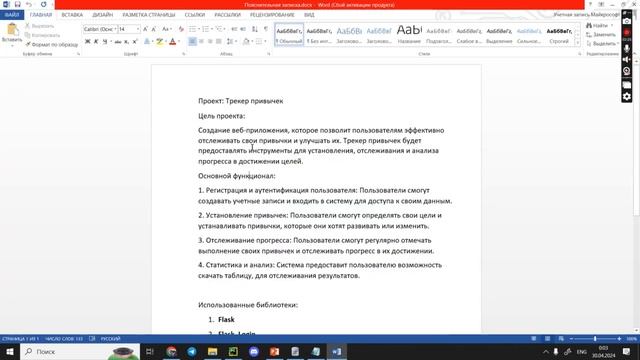Open Telegram from the taskbar
This screenshot has width=640, height=360.
click(192, 351)
